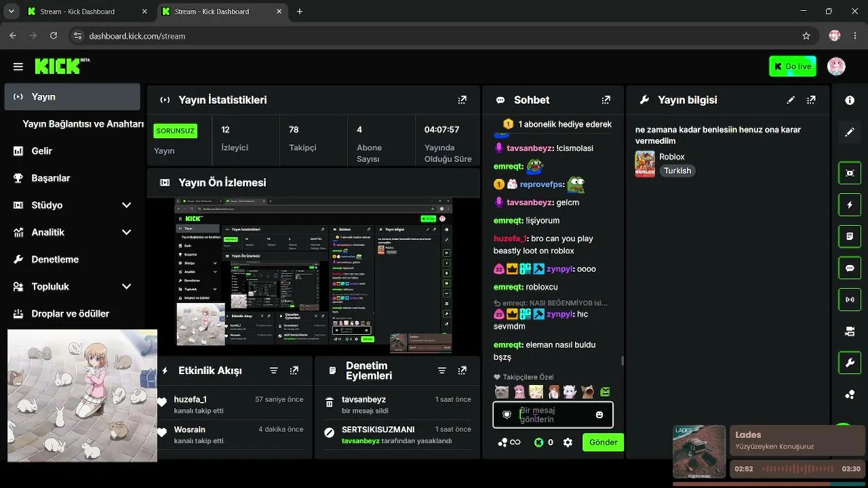This screenshot has width=868, height=488.
Task: Click the trash icon beside tavsanbeyz action
Action: click(330, 403)
